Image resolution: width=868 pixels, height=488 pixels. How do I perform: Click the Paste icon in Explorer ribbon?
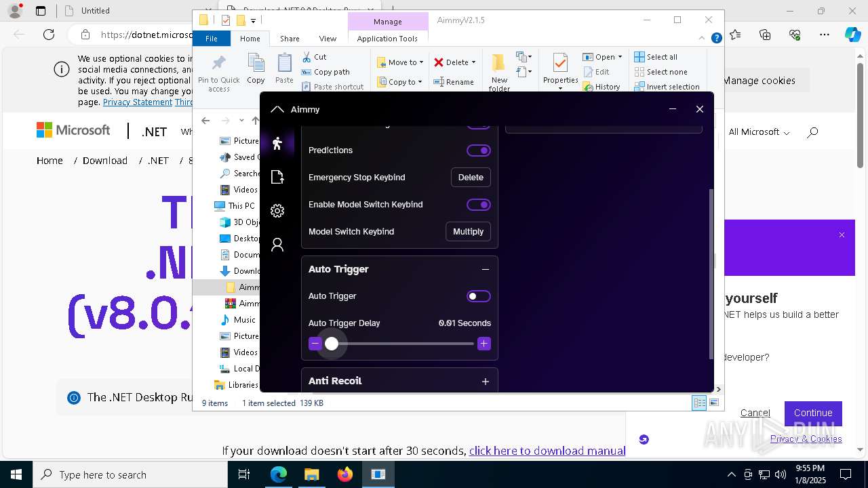tap(284, 68)
